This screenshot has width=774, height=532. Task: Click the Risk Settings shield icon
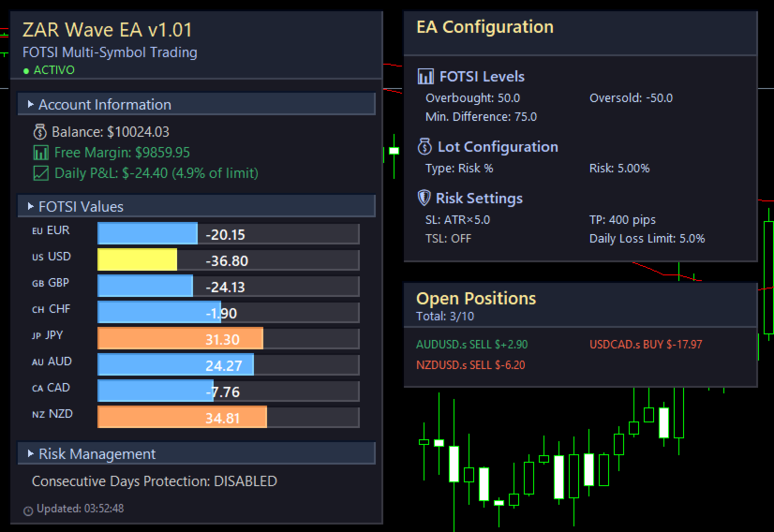click(x=424, y=199)
